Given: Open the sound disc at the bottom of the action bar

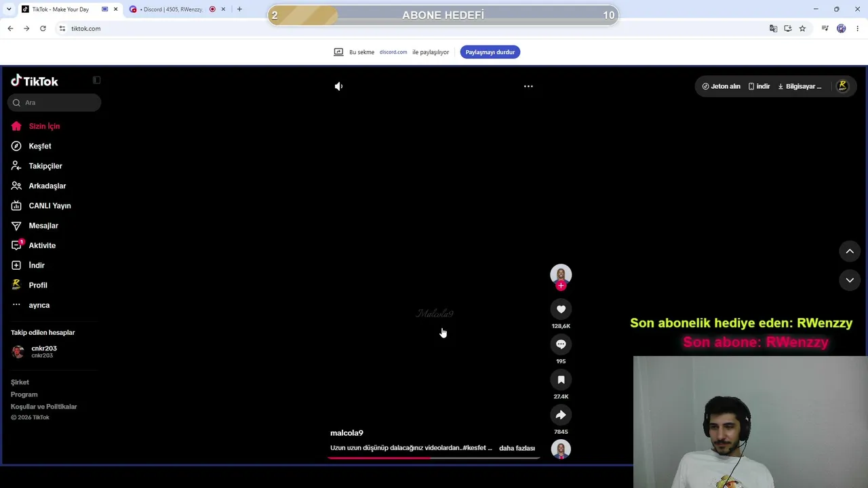Looking at the screenshot, I should (x=561, y=449).
